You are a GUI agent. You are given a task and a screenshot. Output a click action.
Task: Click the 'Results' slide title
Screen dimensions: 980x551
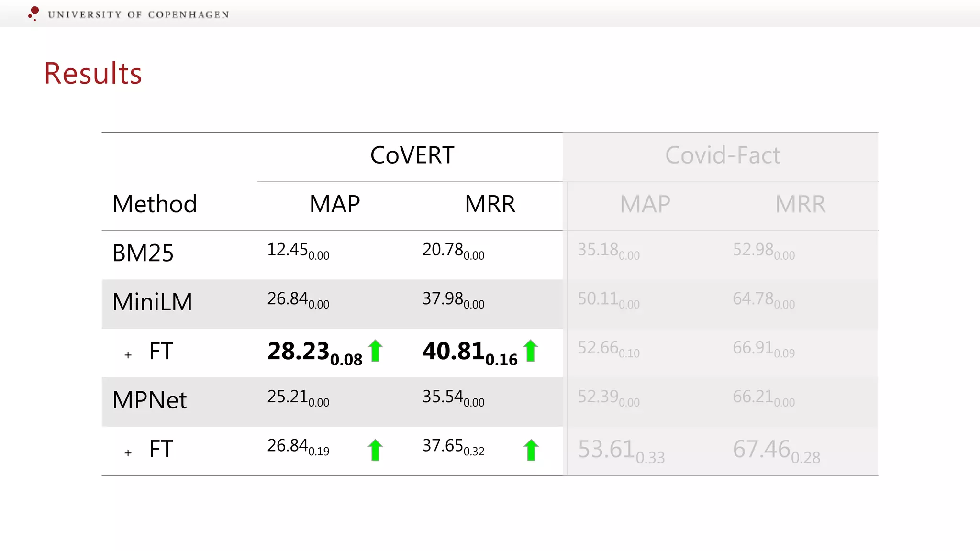93,74
